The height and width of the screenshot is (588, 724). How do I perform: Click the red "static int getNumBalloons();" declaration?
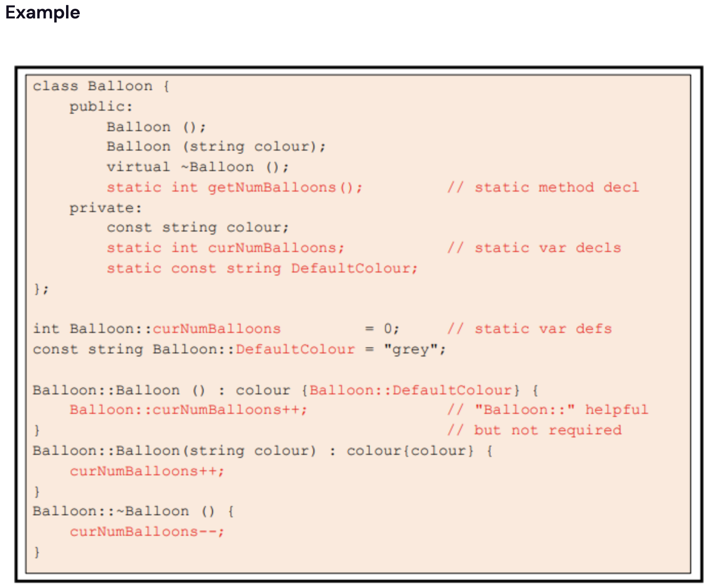point(235,187)
